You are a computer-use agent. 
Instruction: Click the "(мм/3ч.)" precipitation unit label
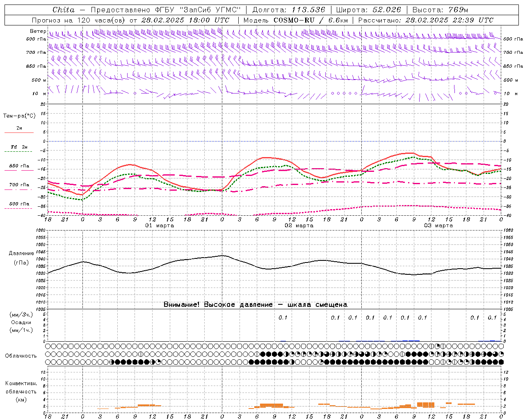[21, 315]
